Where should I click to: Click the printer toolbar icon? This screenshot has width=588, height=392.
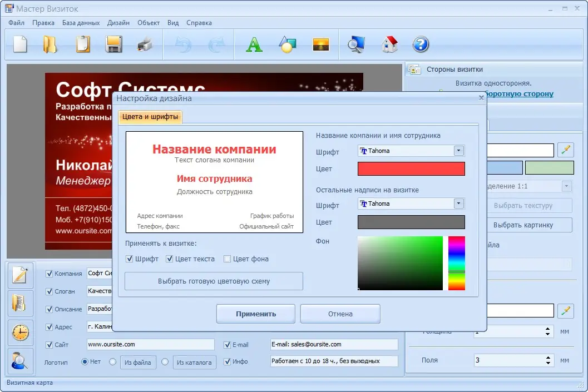click(145, 44)
